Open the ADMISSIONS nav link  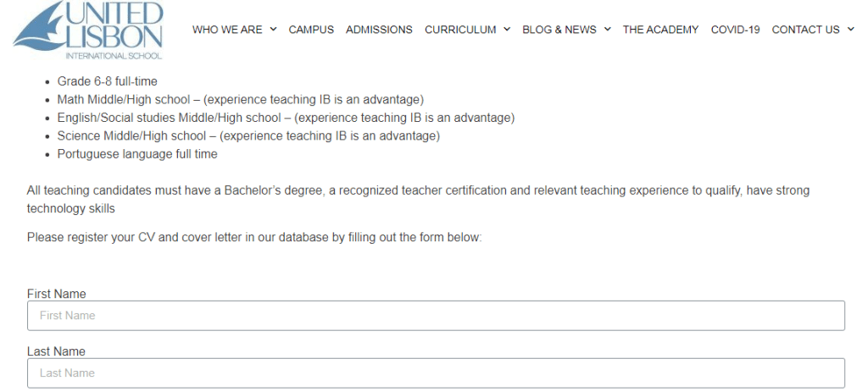pos(379,30)
